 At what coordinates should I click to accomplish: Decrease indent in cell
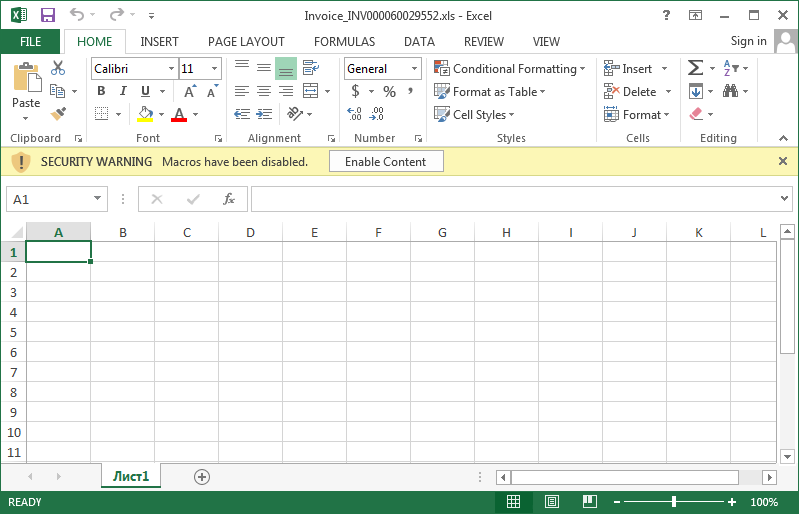point(242,114)
